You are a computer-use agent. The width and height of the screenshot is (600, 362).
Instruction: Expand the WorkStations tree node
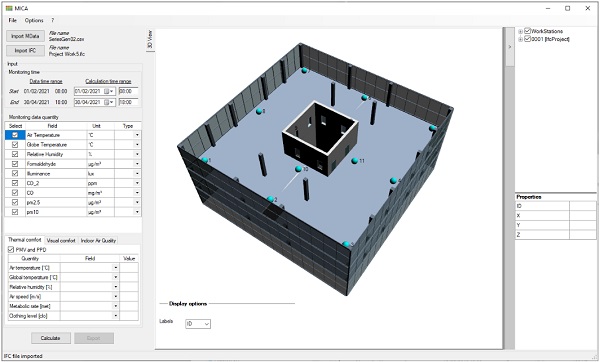click(x=520, y=31)
